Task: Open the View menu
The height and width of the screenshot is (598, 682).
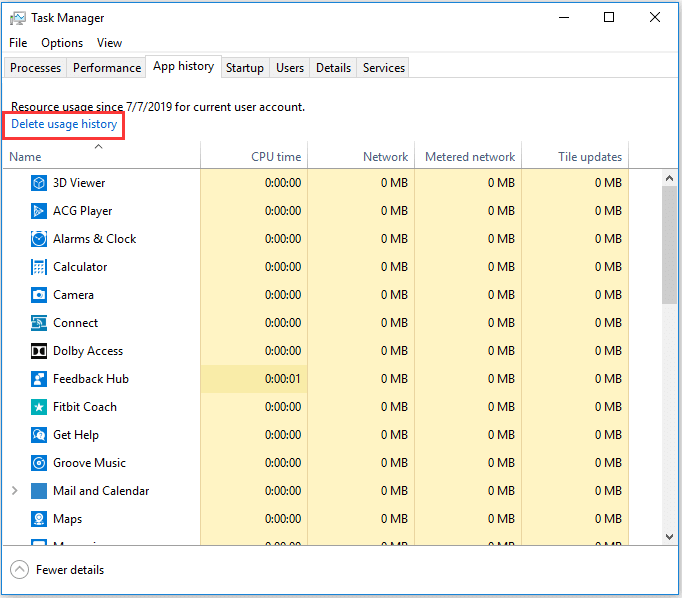Action: click(x=109, y=43)
